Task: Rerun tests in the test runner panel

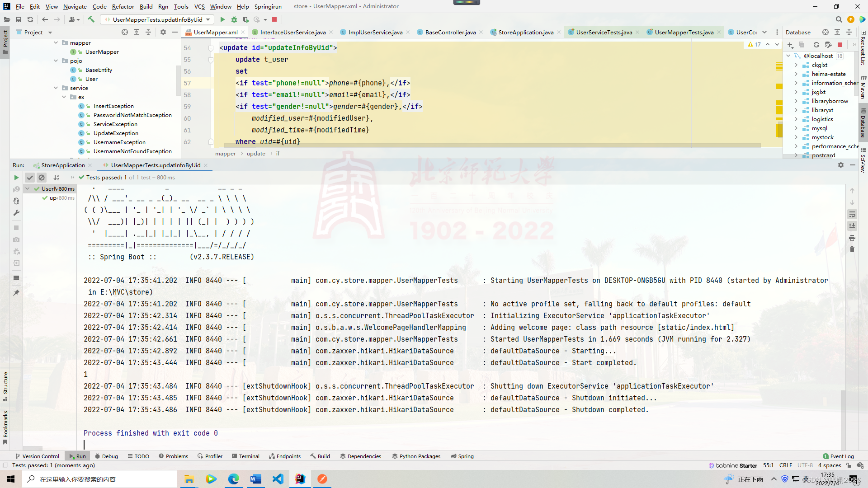Action: [x=16, y=177]
